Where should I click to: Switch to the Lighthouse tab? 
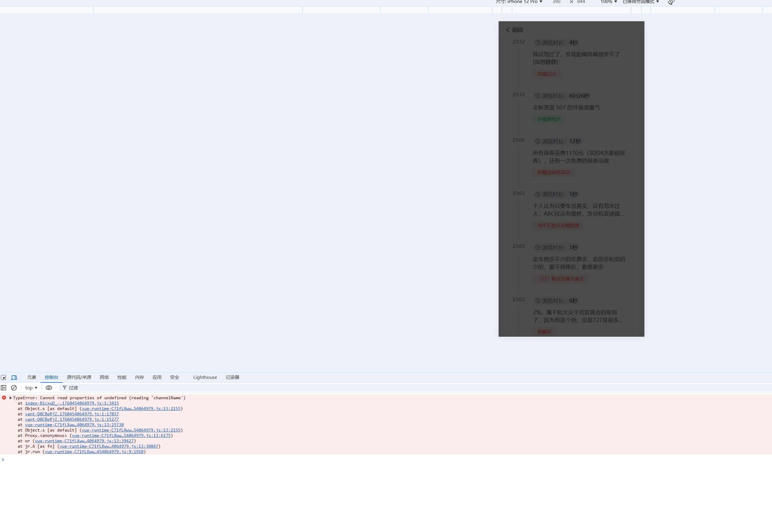tap(205, 377)
